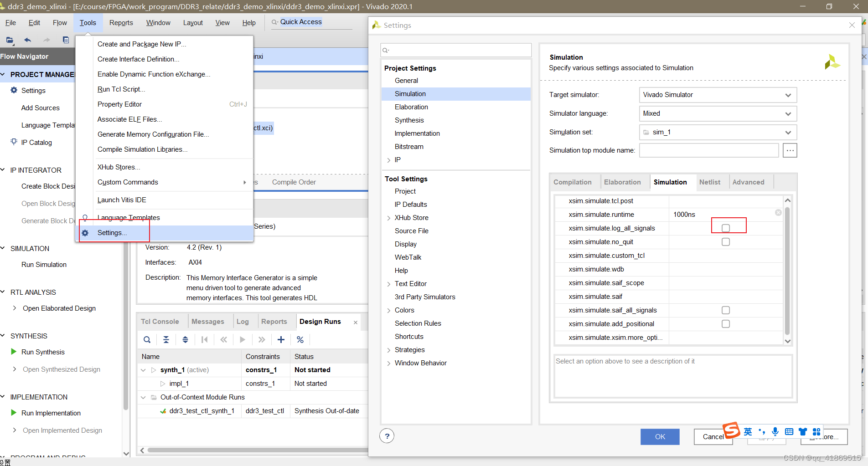This screenshot has width=868, height=466.
Task: Expand the IP node in Project Settings
Action: (388, 160)
